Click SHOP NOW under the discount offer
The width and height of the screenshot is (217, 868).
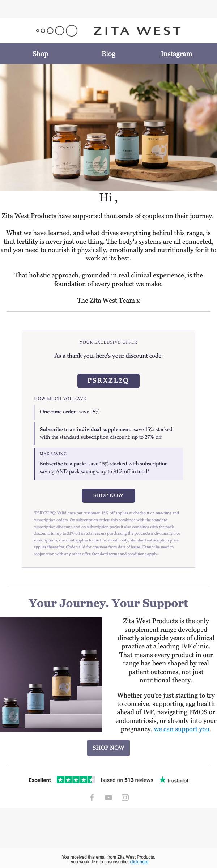pos(109,495)
